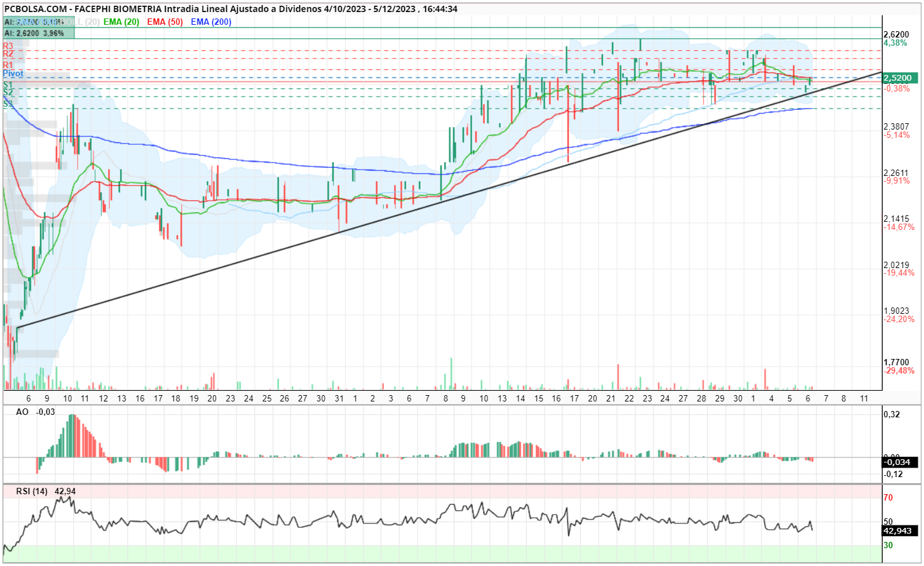Click the 'RSI (14) 42,94' indicator title

[x=46, y=491]
